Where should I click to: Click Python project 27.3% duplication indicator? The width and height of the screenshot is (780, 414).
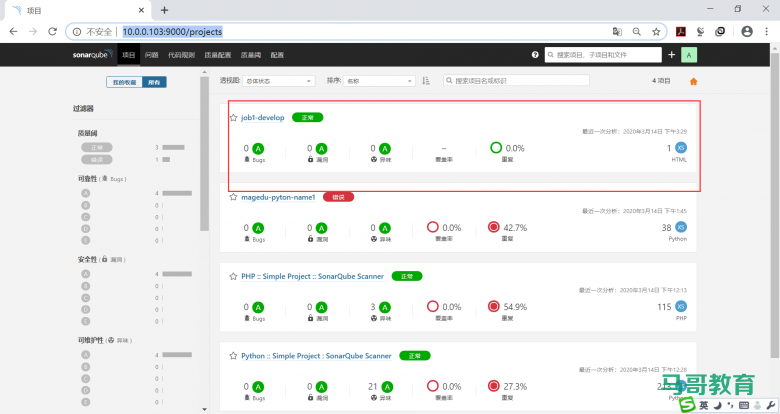pyautogui.click(x=493, y=386)
